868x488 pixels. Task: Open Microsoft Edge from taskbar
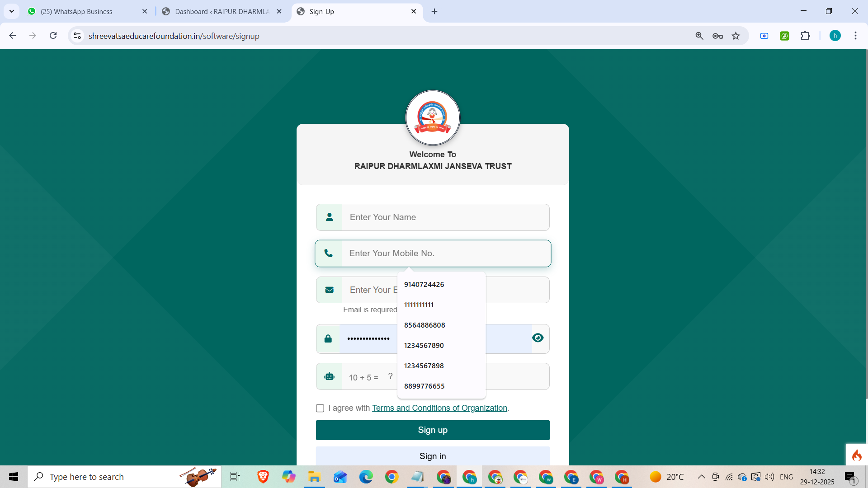pyautogui.click(x=366, y=477)
